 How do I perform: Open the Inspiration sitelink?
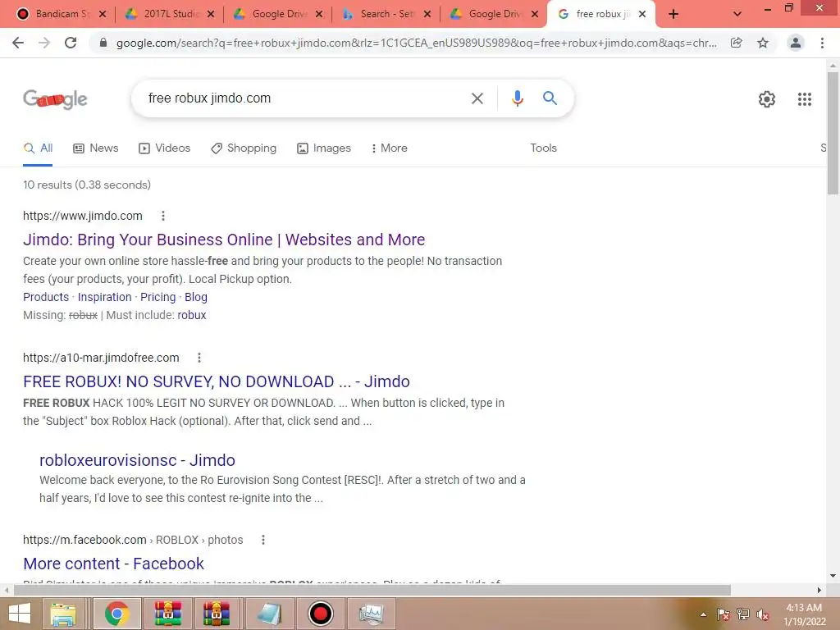tap(104, 297)
